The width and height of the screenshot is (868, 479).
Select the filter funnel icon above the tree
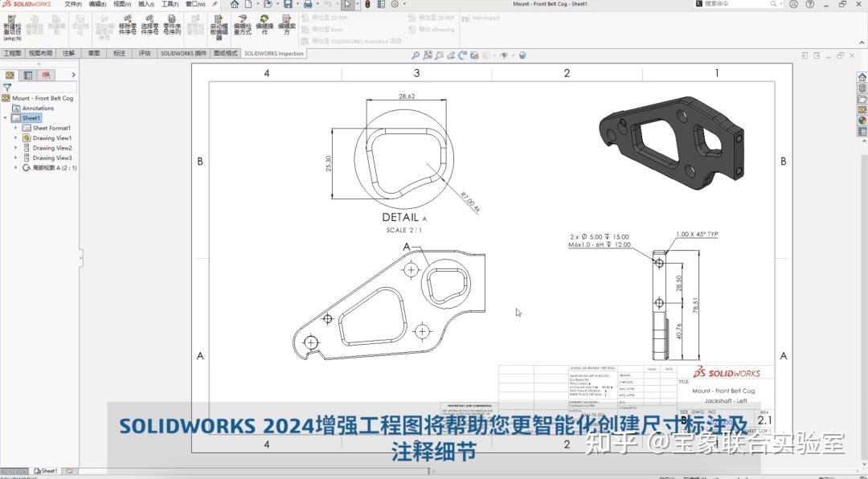[x=6, y=87]
